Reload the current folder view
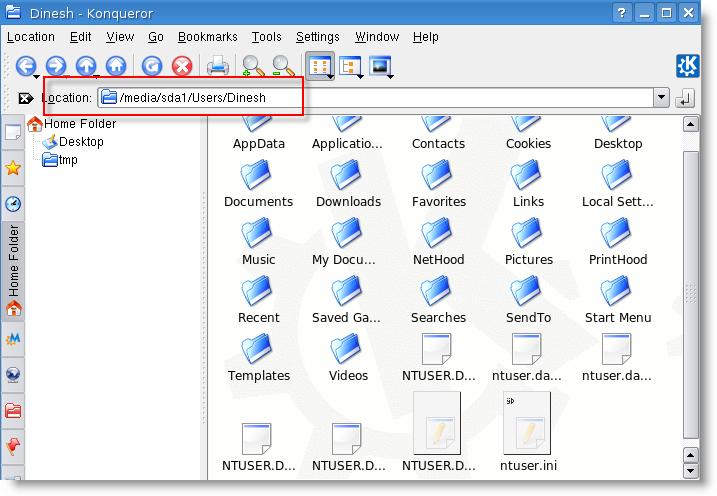 tap(152, 66)
